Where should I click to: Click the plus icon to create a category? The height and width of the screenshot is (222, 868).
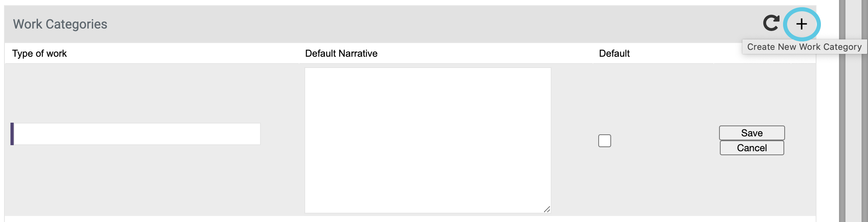802,24
